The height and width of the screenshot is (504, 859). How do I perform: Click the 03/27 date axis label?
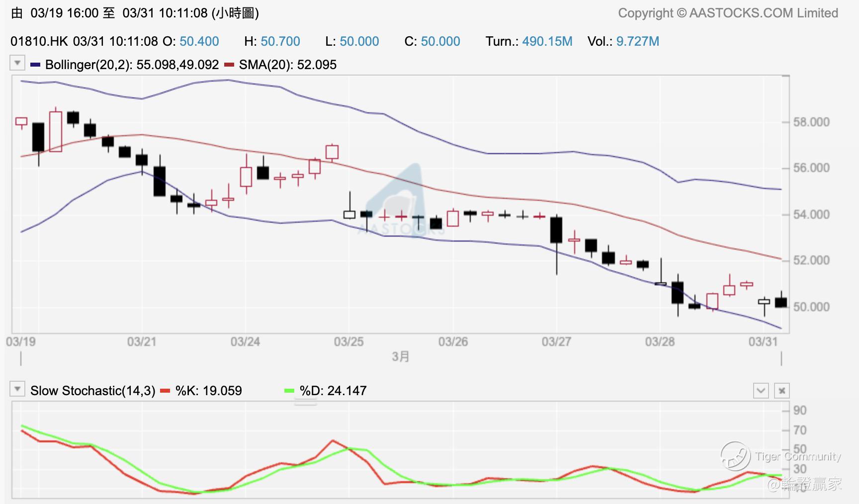(x=556, y=342)
